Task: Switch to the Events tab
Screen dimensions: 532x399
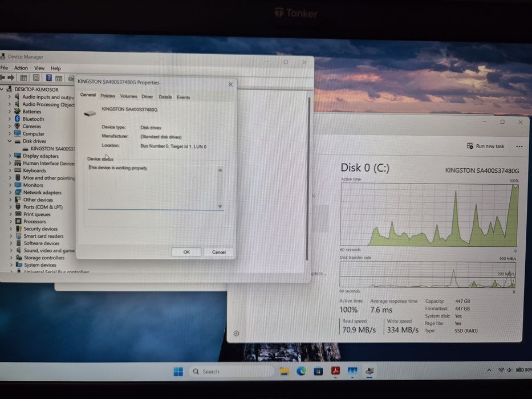Action: click(183, 97)
